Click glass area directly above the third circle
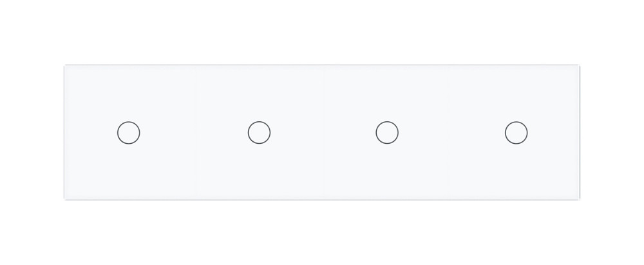 (387, 93)
